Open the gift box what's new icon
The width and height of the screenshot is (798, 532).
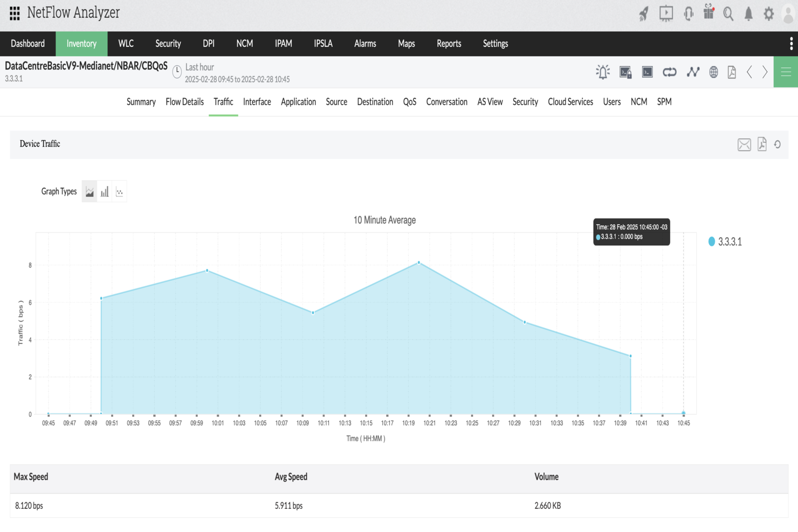tap(708, 12)
